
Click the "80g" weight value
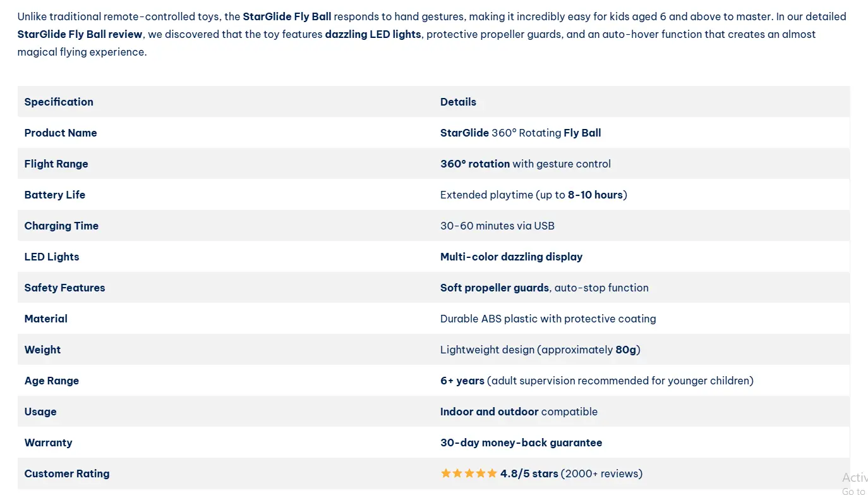(625, 350)
